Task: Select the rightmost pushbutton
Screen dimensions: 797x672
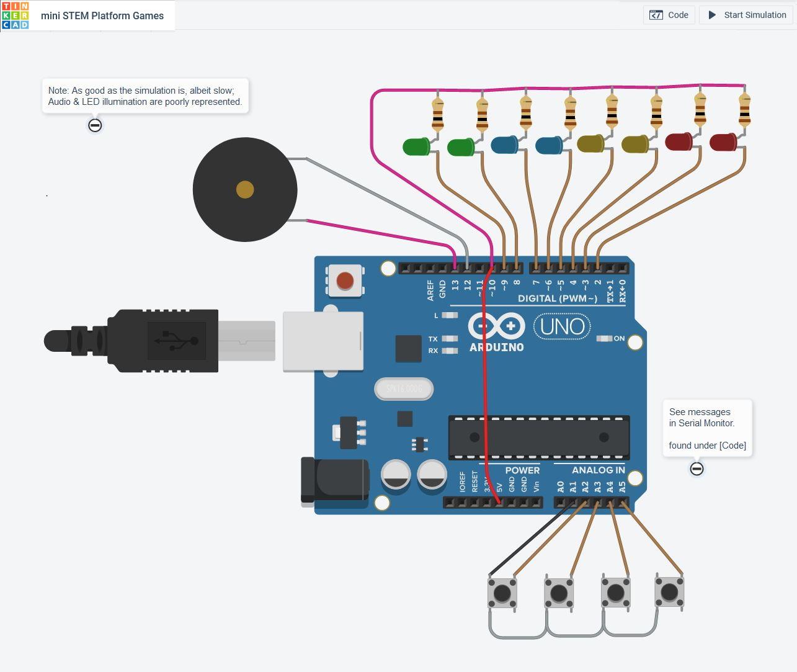Action: [x=669, y=593]
